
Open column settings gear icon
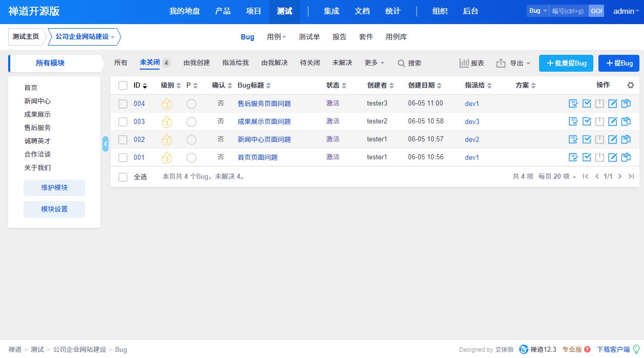pos(631,86)
